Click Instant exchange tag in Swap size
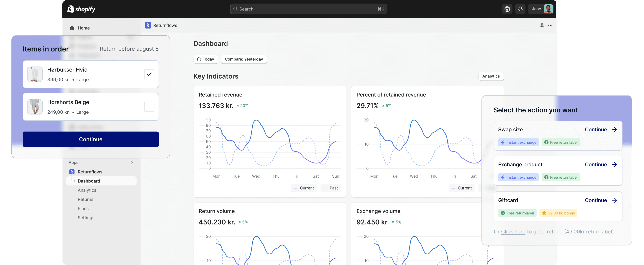 pos(518,142)
